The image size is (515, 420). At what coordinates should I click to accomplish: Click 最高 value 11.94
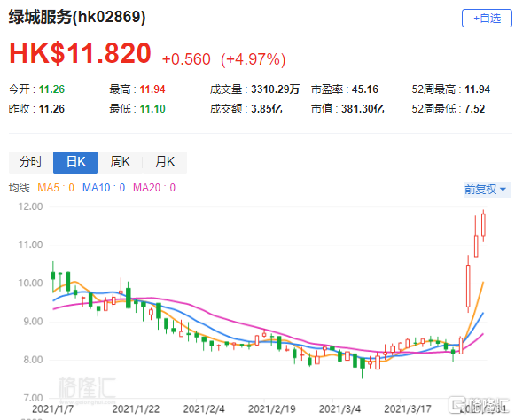152,89
